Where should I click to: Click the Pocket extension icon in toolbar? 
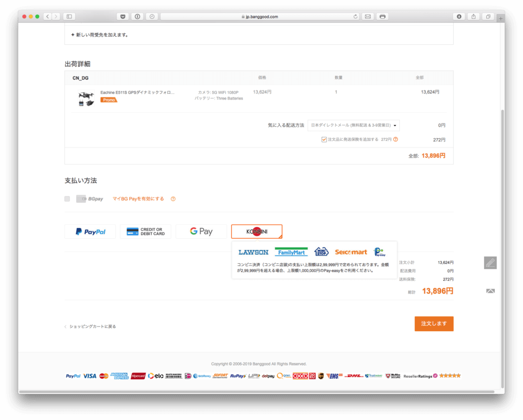click(x=123, y=16)
